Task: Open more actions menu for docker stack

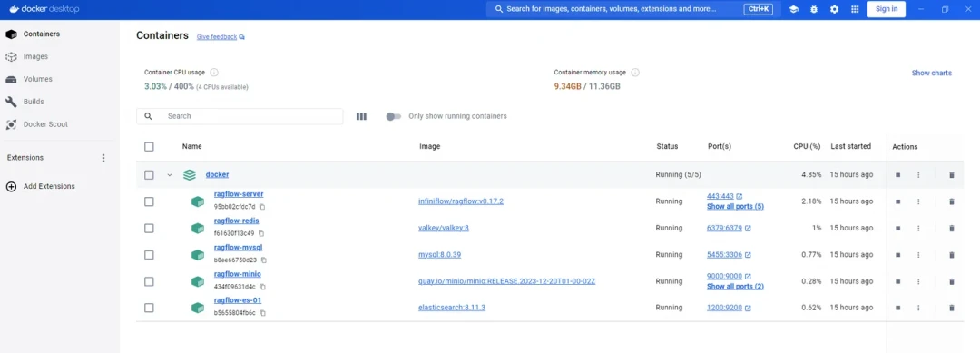Action: [918, 175]
